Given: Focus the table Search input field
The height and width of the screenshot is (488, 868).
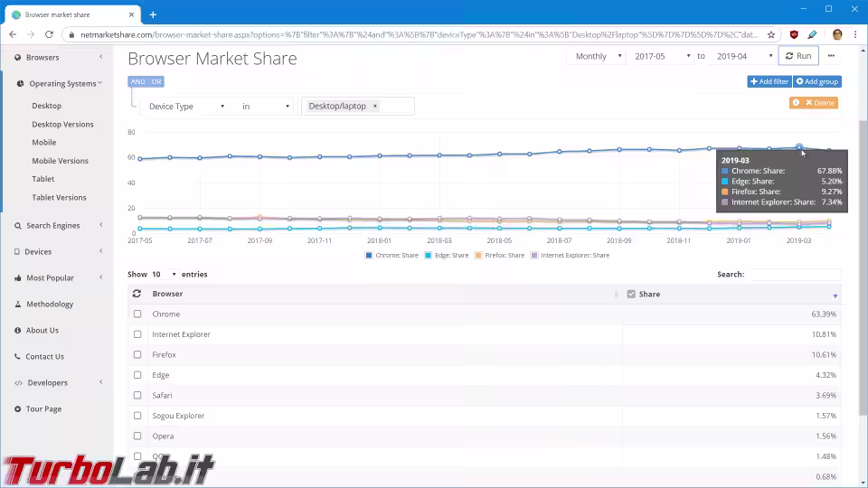Looking at the screenshot, I should pyautogui.click(x=796, y=275).
